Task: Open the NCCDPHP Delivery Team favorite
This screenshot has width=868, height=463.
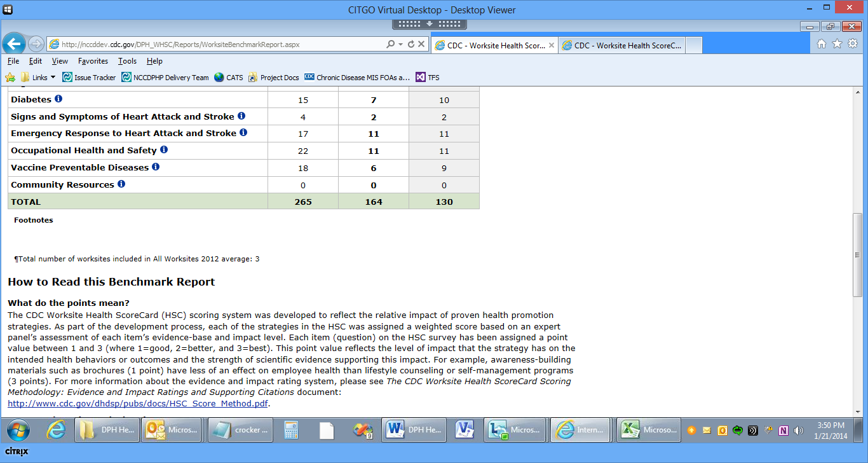Action: tap(165, 78)
